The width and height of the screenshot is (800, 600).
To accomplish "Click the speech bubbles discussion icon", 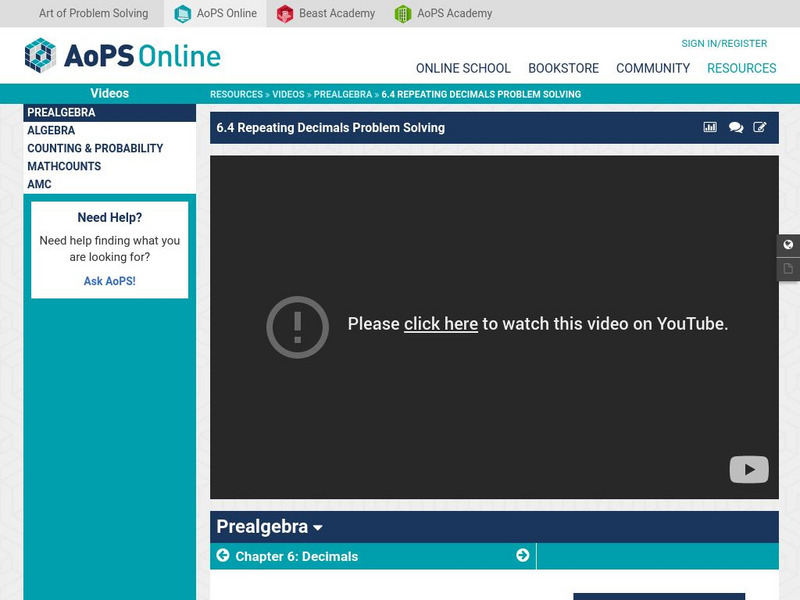I will (736, 127).
